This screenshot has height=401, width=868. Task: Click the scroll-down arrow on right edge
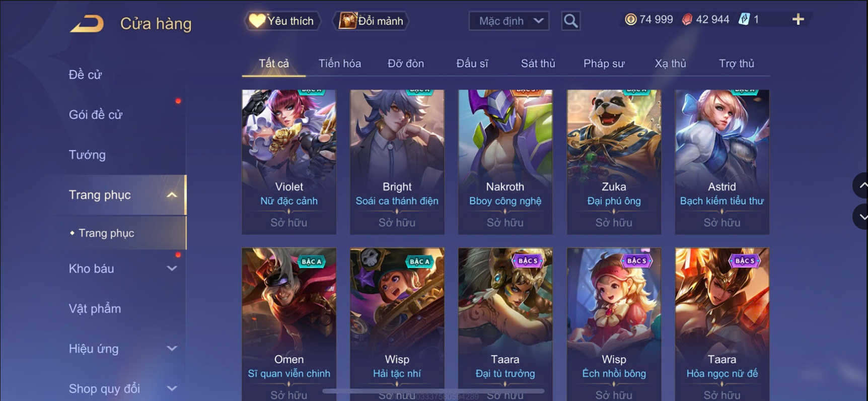pyautogui.click(x=861, y=217)
